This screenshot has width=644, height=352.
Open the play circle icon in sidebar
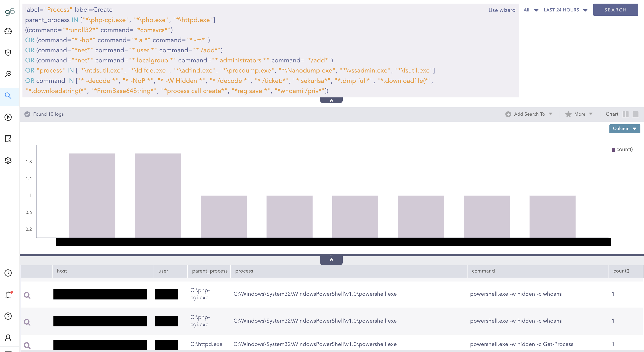click(8, 117)
